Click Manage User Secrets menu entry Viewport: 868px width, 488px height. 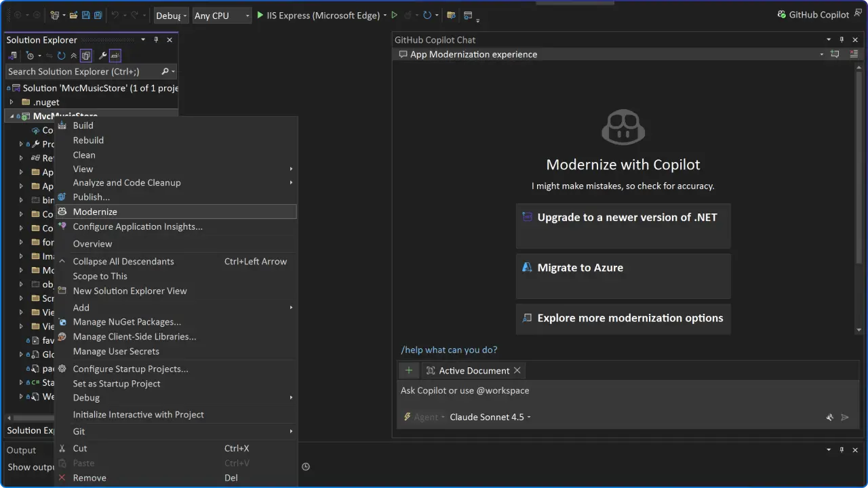coord(176,351)
